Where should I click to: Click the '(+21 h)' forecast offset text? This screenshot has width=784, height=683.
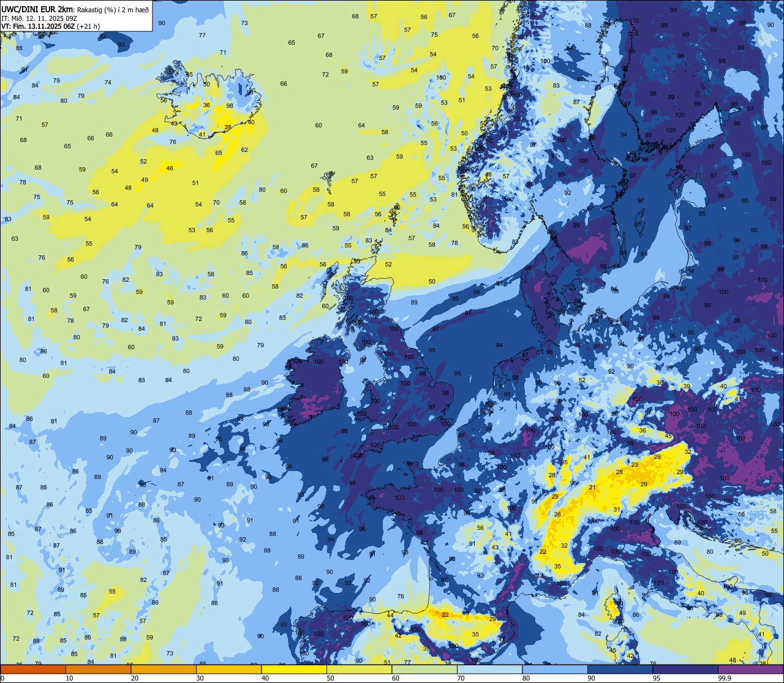pyautogui.click(x=89, y=26)
